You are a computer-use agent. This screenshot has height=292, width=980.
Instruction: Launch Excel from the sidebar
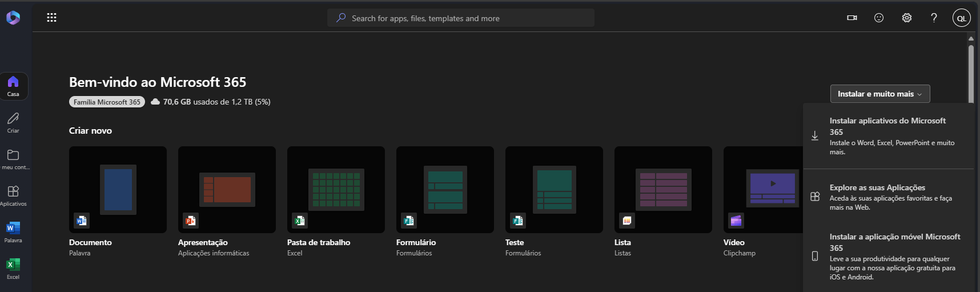tap(13, 269)
